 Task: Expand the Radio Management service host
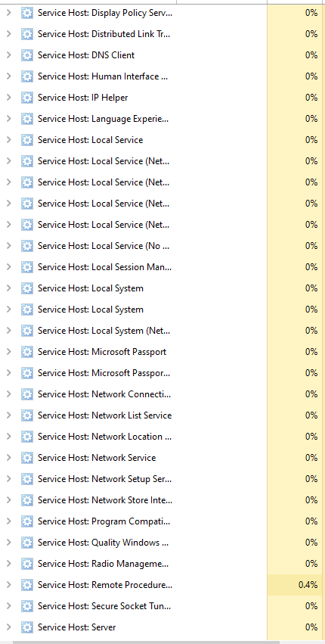8,564
